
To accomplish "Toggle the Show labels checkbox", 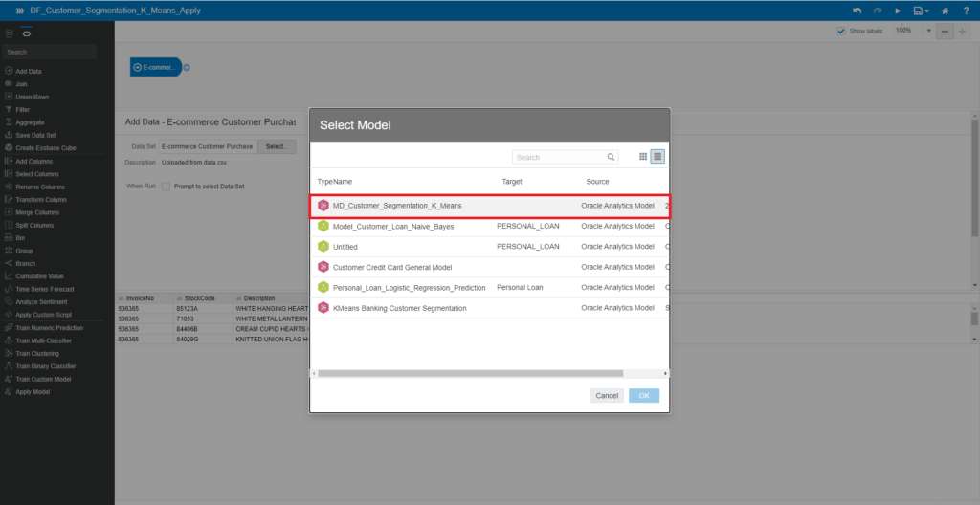I will pos(840,32).
